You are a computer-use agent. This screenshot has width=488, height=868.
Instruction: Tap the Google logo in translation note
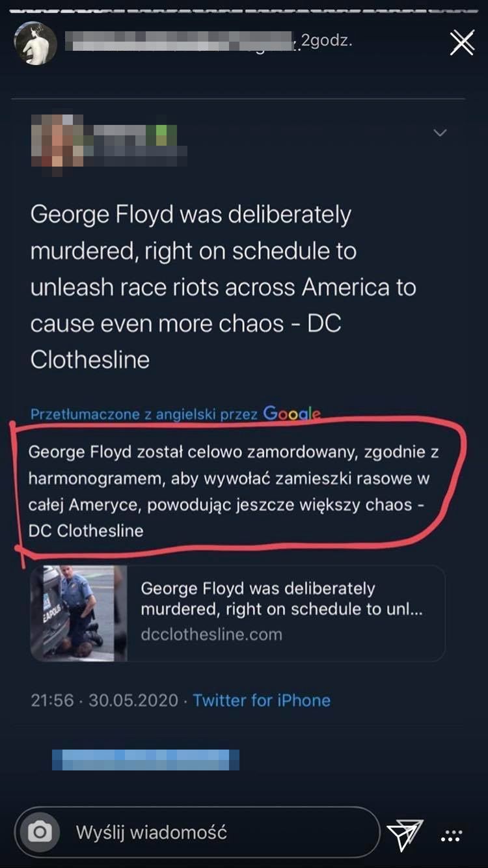coord(291,413)
